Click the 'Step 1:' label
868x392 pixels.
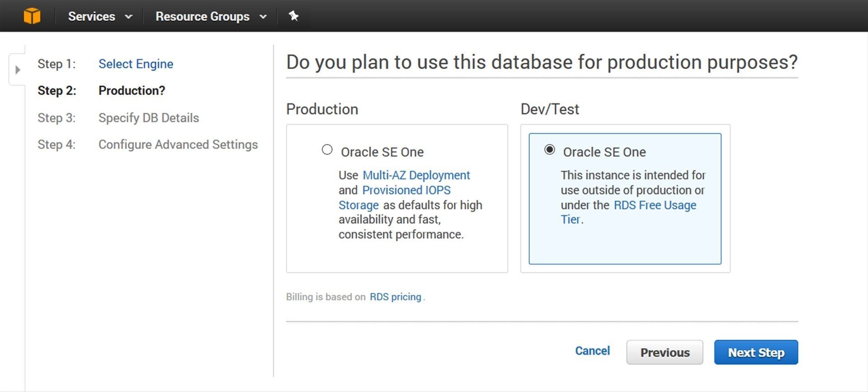[x=57, y=64]
